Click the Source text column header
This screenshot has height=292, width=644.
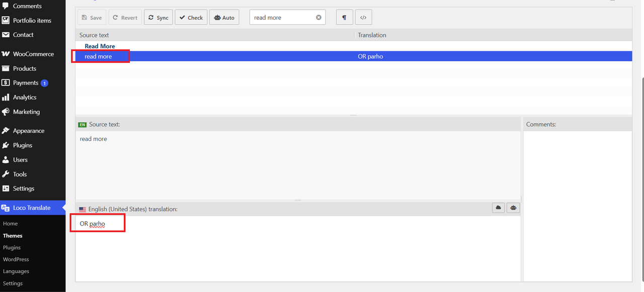pos(94,35)
